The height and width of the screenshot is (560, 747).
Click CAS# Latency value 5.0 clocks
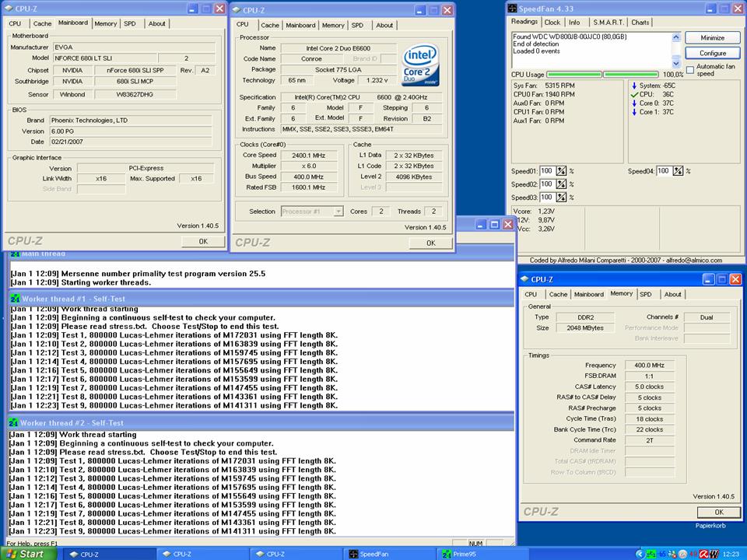click(649, 387)
